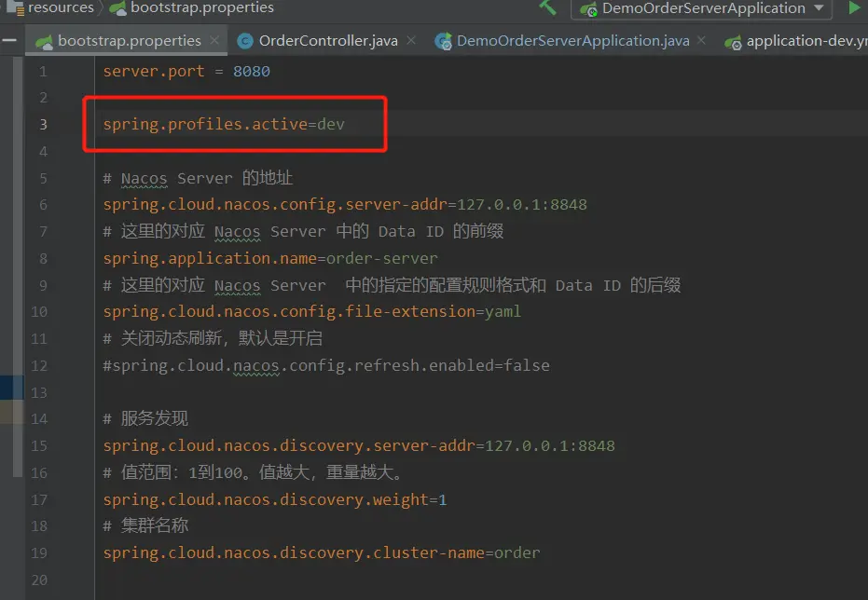The width and height of the screenshot is (868, 600).
Task: Switch to the DemoOrderServerApplication.java tab
Action: pos(572,41)
